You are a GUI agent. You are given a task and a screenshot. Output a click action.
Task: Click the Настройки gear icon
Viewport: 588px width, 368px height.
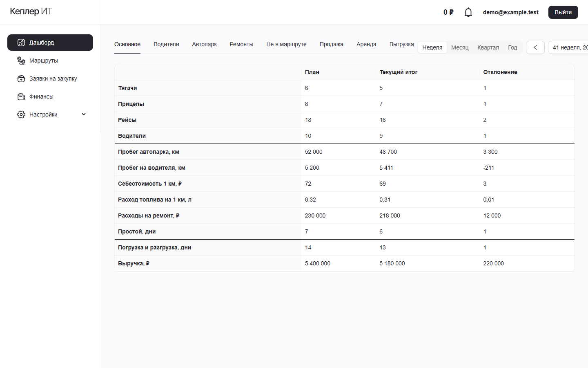click(21, 114)
